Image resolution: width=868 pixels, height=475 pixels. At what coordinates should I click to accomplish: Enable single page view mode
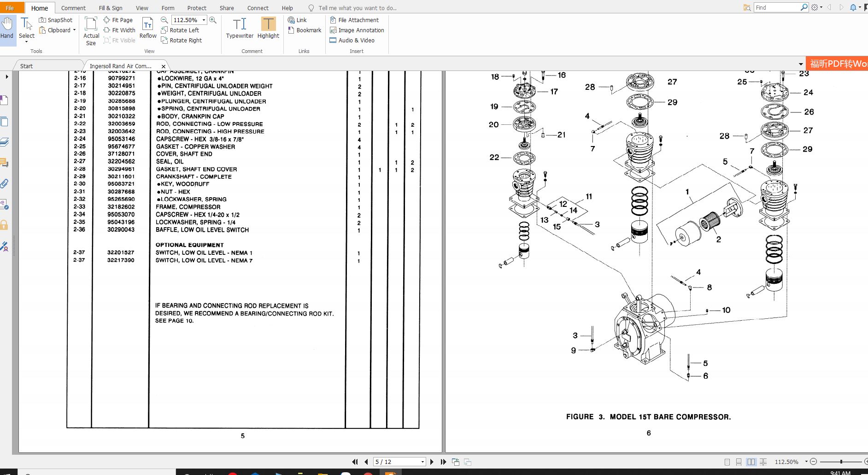[x=727, y=462]
